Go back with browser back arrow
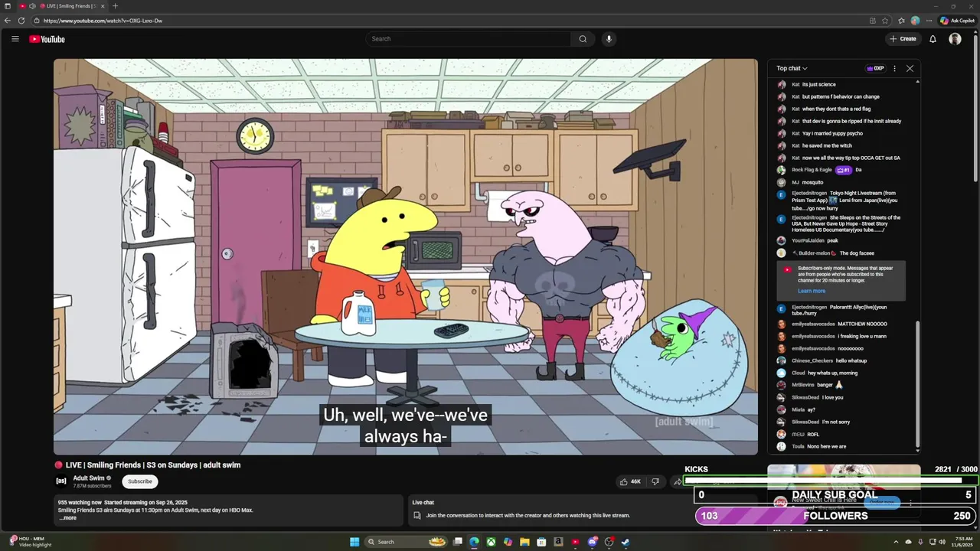Viewport: 980px width, 551px height. click(x=8, y=21)
